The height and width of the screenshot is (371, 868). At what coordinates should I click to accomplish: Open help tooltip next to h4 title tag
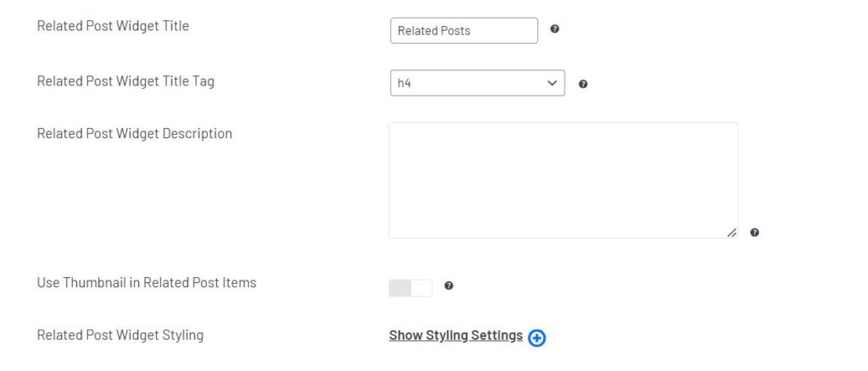point(583,84)
